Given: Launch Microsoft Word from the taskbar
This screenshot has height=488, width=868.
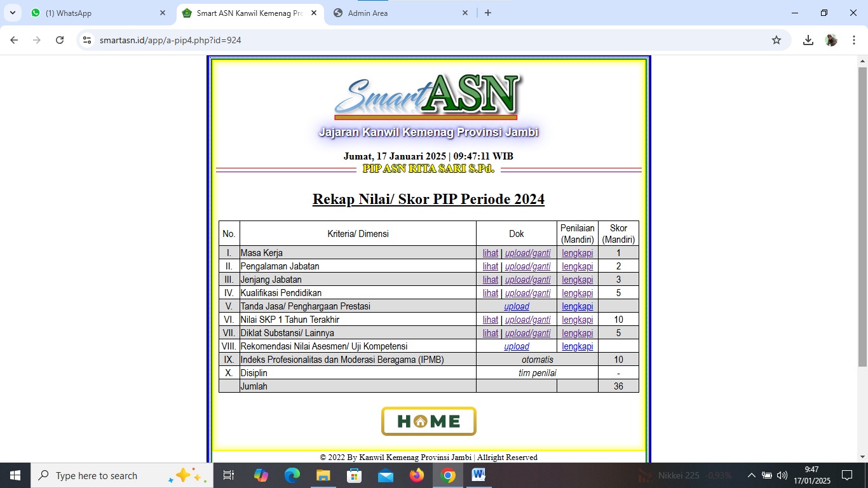Looking at the screenshot, I should [x=478, y=475].
